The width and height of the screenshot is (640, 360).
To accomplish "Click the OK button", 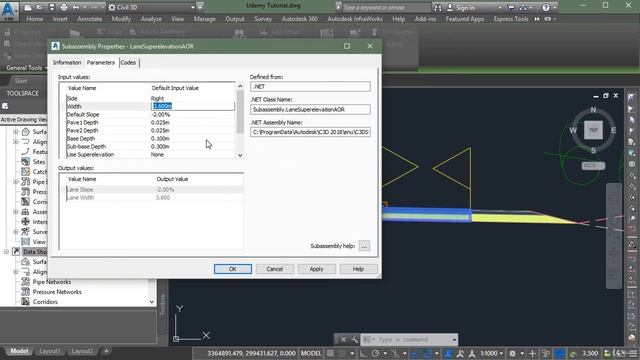I will [x=233, y=269].
